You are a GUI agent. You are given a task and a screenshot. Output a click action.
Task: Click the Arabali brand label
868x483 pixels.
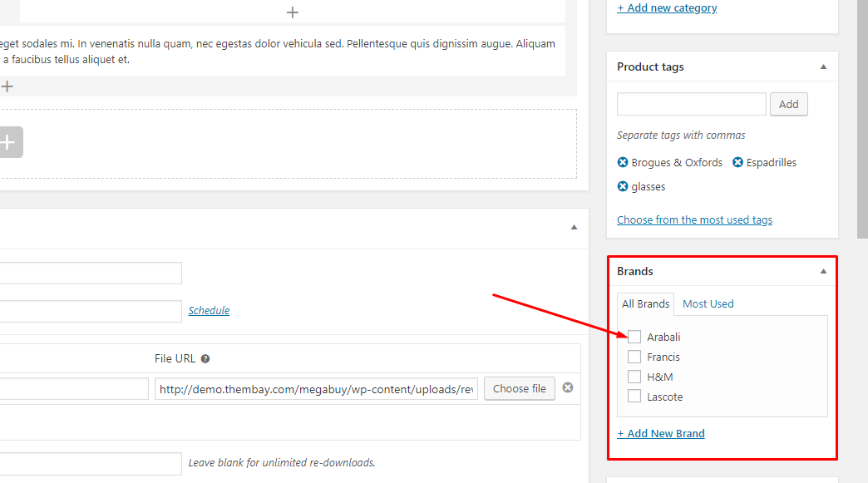663,337
